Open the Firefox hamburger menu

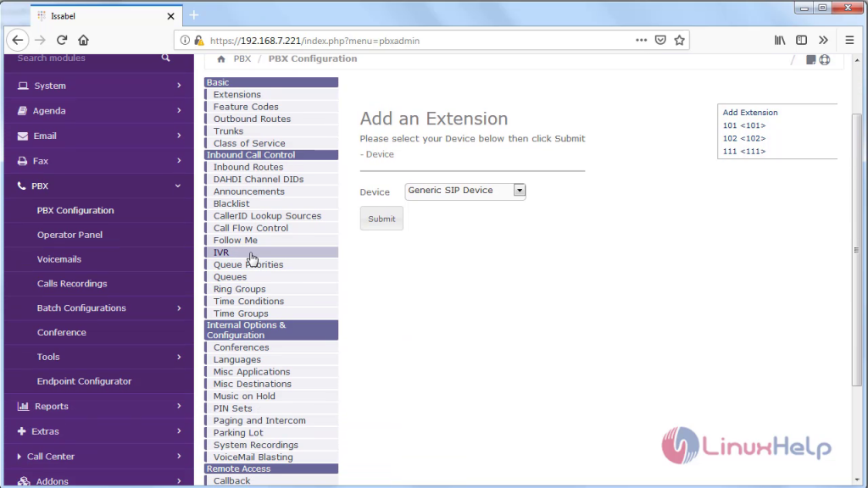[x=849, y=40]
